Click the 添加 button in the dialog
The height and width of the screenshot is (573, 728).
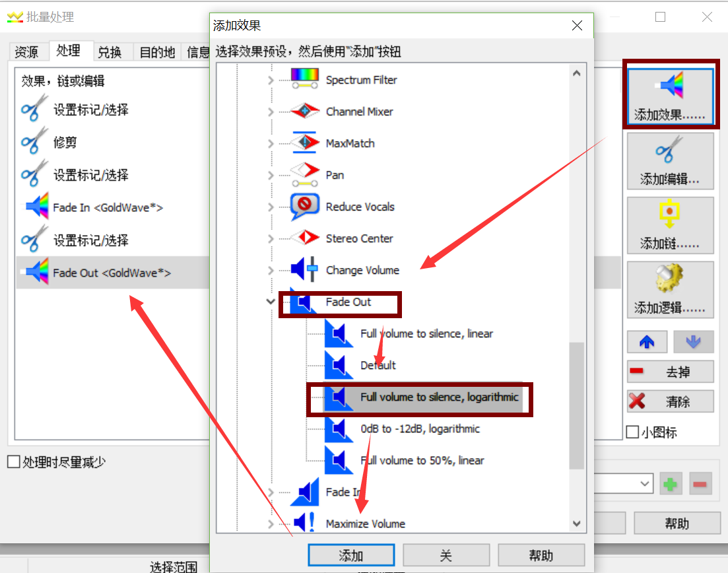[x=352, y=555]
